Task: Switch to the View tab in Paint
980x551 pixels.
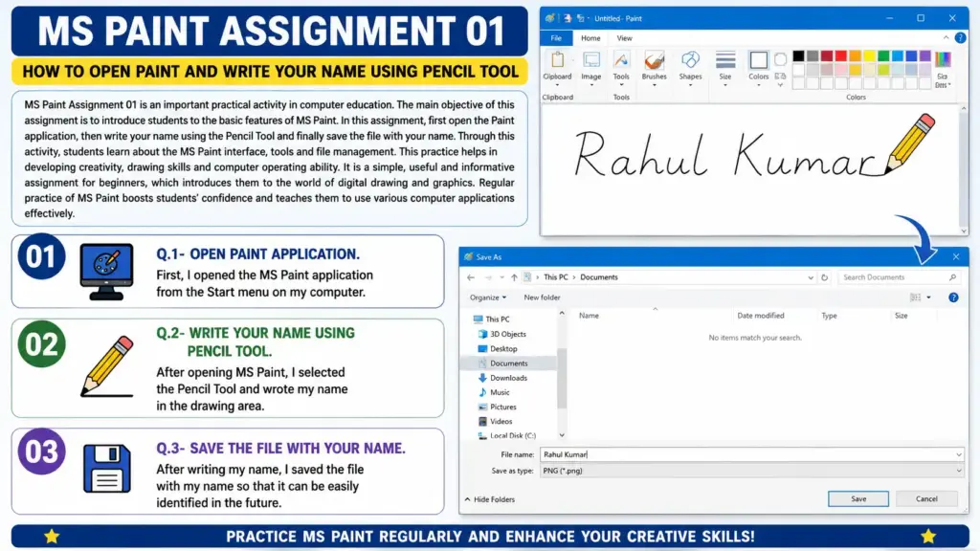Action: (x=624, y=38)
